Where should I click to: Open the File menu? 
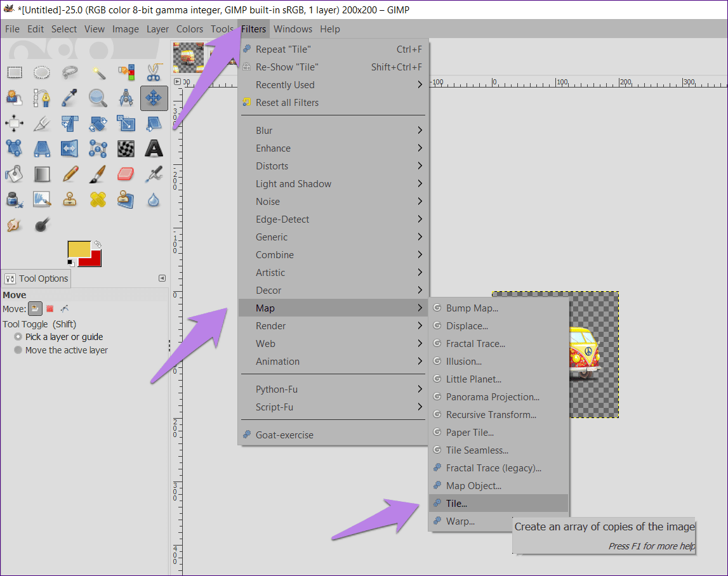coord(12,29)
